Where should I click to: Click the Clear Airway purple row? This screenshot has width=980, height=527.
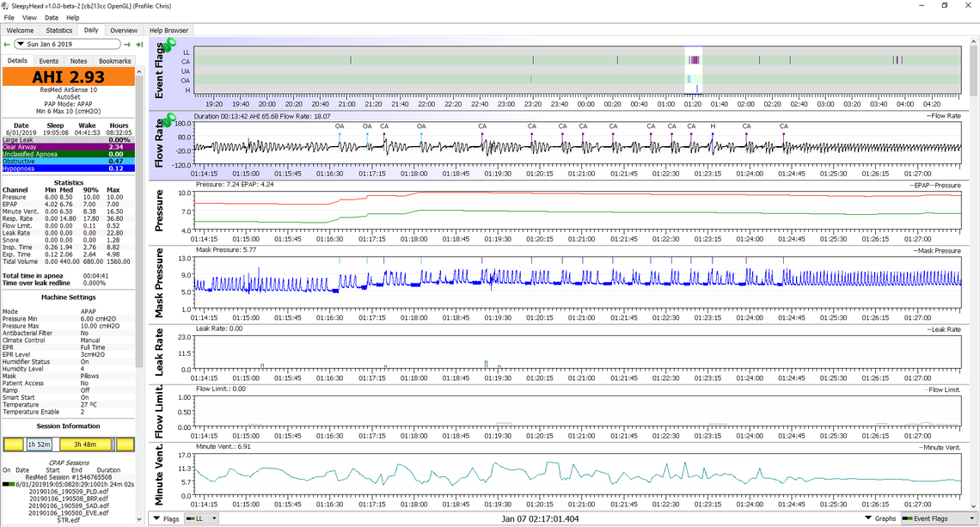pos(68,147)
